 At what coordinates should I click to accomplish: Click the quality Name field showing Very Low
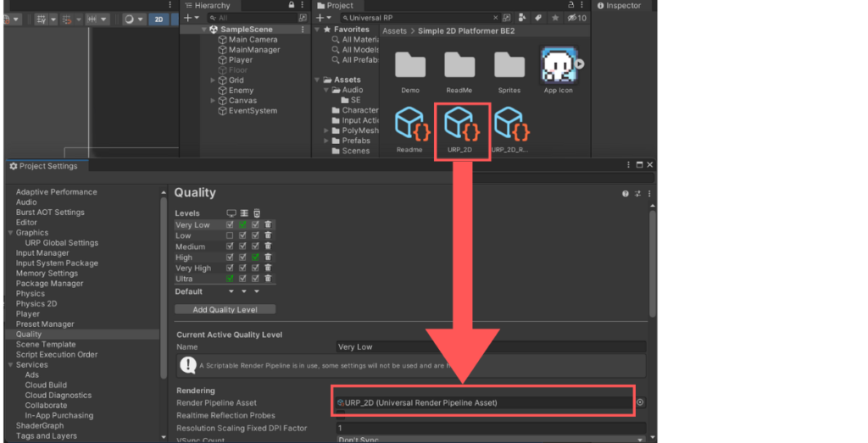pos(490,347)
